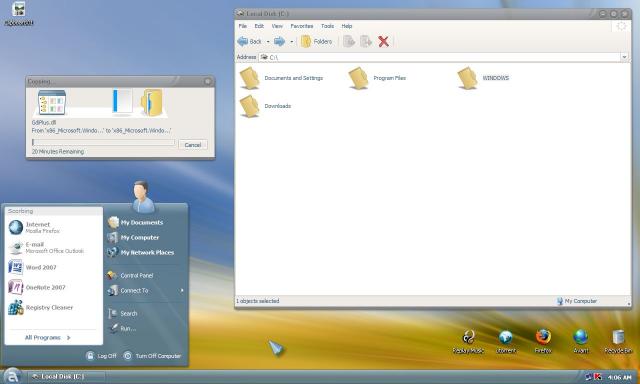This screenshot has height=384, width=640.
Task: Click the red X Delete icon
Action: click(383, 41)
